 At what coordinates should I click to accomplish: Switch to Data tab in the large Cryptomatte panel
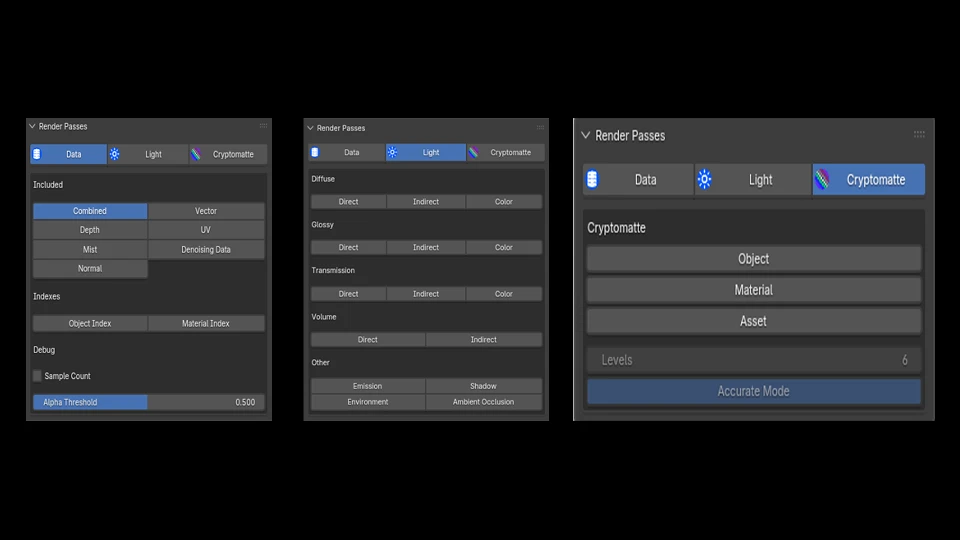[638, 179]
